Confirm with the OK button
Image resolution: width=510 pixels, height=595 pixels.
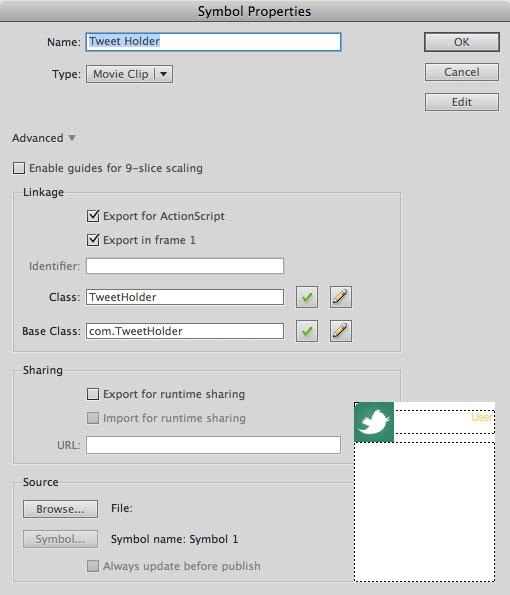462,42
